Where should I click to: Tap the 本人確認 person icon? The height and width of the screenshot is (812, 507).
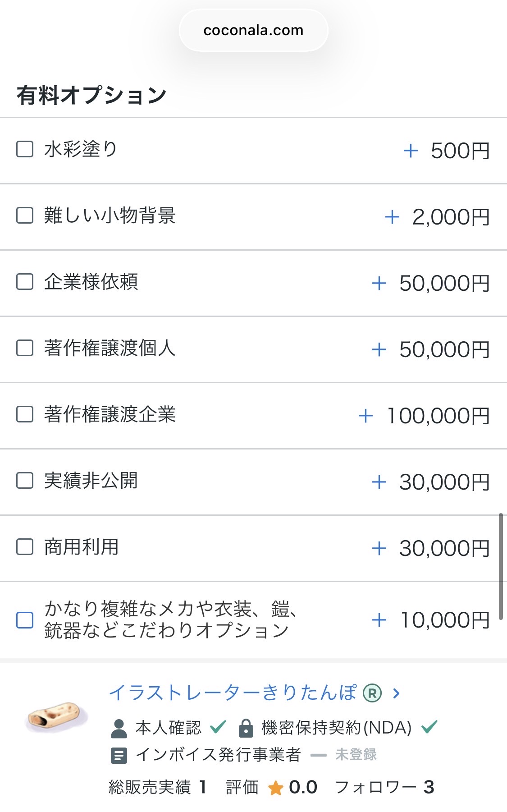pos(119,728)
